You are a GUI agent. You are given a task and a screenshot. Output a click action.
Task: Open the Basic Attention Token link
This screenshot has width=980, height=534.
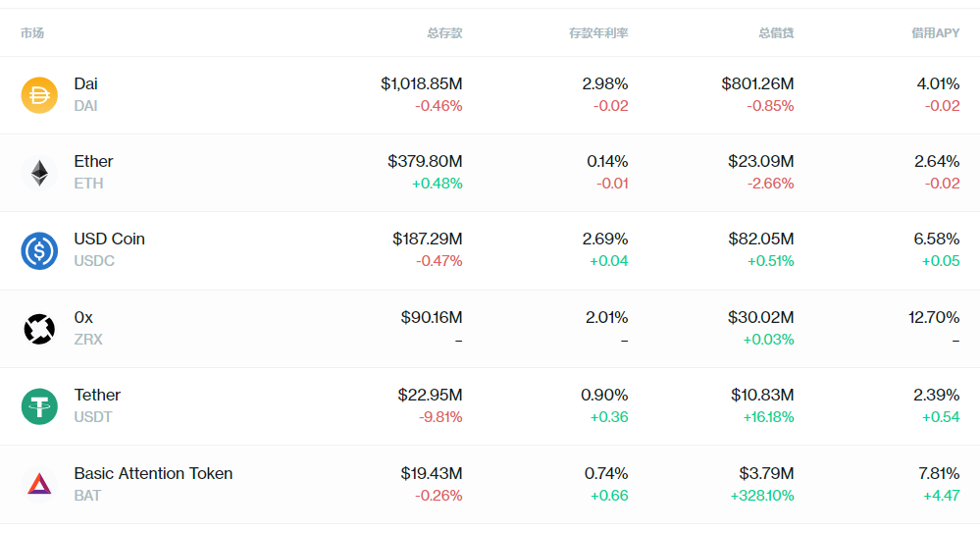pos(154,474)
